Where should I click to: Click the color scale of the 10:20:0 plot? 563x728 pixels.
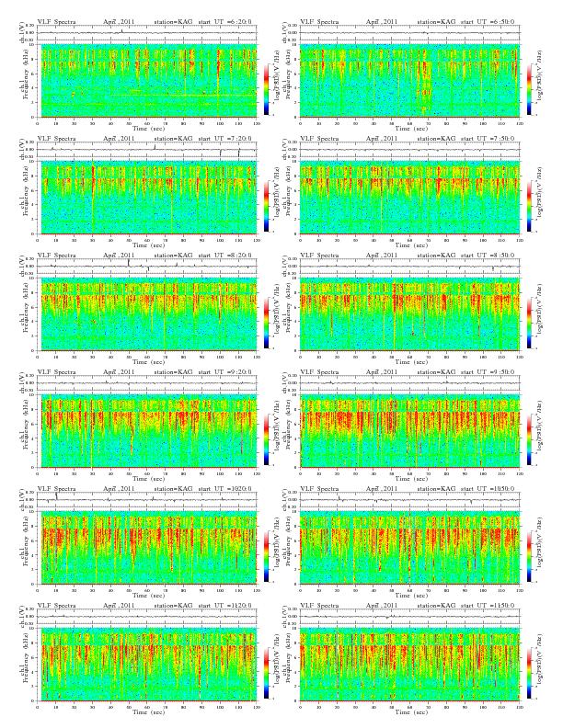pos(267,556)
